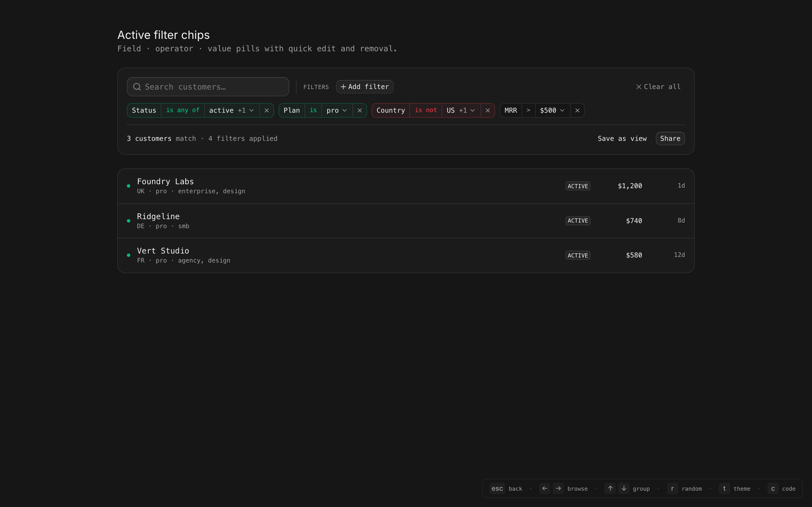Screen dimensions: 812x507
Task: Click the search magnifier icon
Action: click(x=137, y=87)
